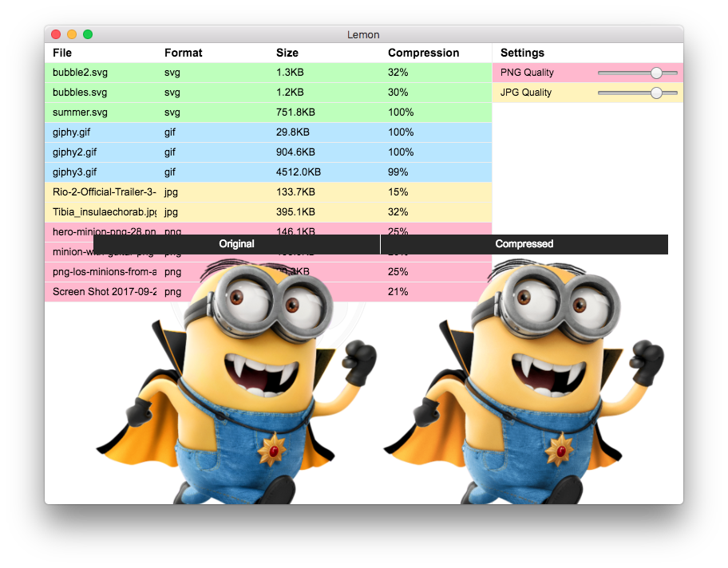Select the bubble2.svg file row
The image size is (728, 568).
268,73
